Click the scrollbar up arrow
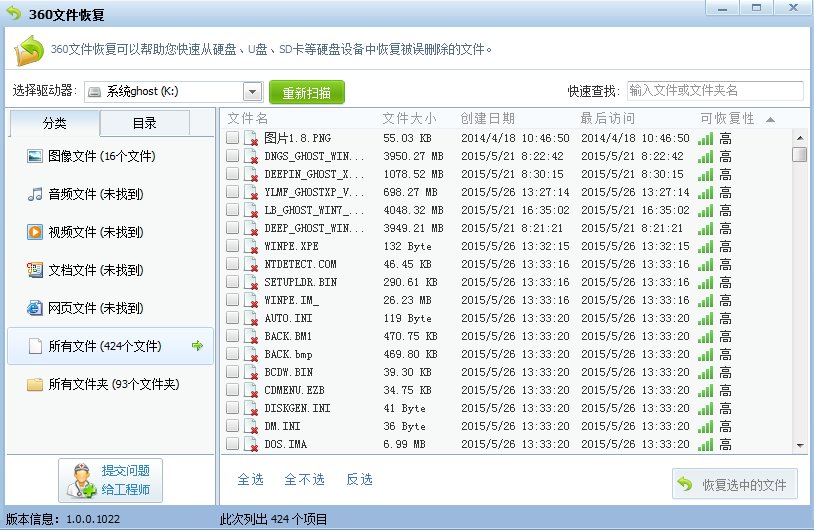Image resolution: width=814 pixels, height=530 pixels. point(799,138)
